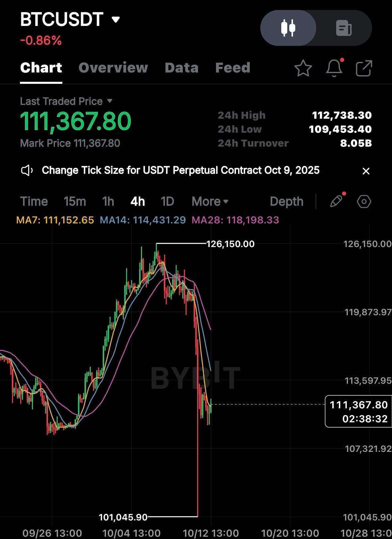The height and width of the screenshot is (539, 392).
Task: Open the Data tab
Action: pos(182,68)
